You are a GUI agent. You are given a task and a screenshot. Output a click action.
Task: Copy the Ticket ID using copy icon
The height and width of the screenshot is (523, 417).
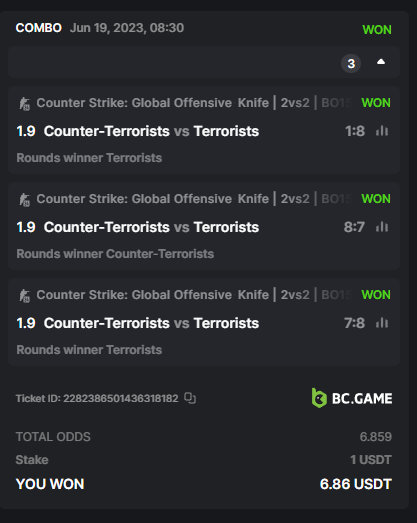pos(190,398)
